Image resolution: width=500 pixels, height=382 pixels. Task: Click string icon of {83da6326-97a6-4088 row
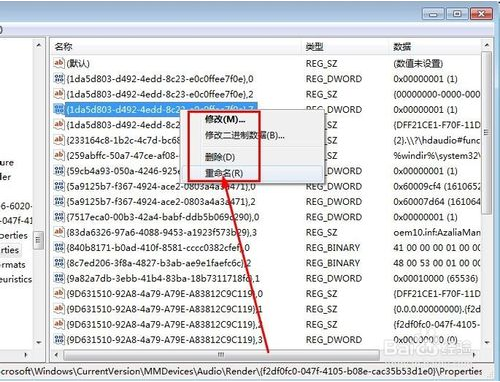pos(59,232)
